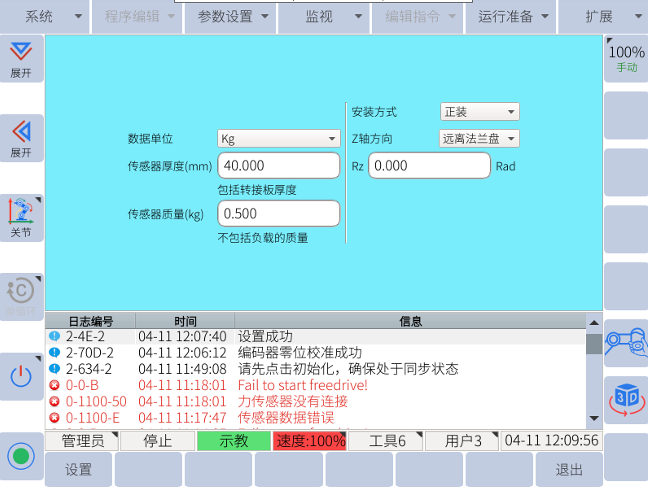
Task: Toggle the 示教 teach mode status
Action: tap(232, 441)
